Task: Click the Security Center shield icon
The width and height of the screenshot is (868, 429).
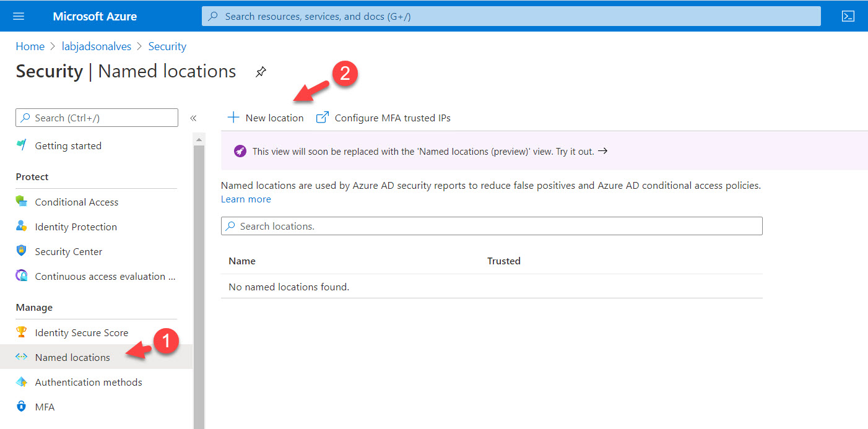Action: 22,251
